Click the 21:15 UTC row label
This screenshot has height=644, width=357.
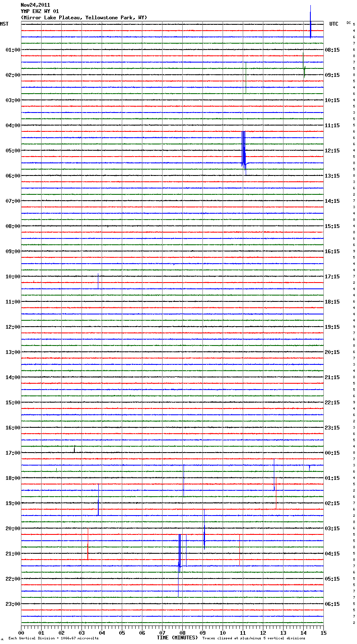click(x=332, y=377)
